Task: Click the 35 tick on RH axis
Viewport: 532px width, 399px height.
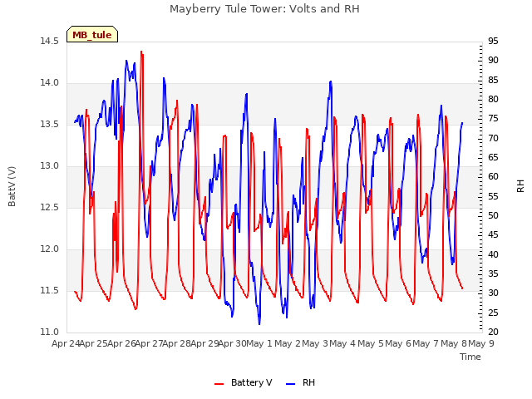Action: click(x=493, y=273)
